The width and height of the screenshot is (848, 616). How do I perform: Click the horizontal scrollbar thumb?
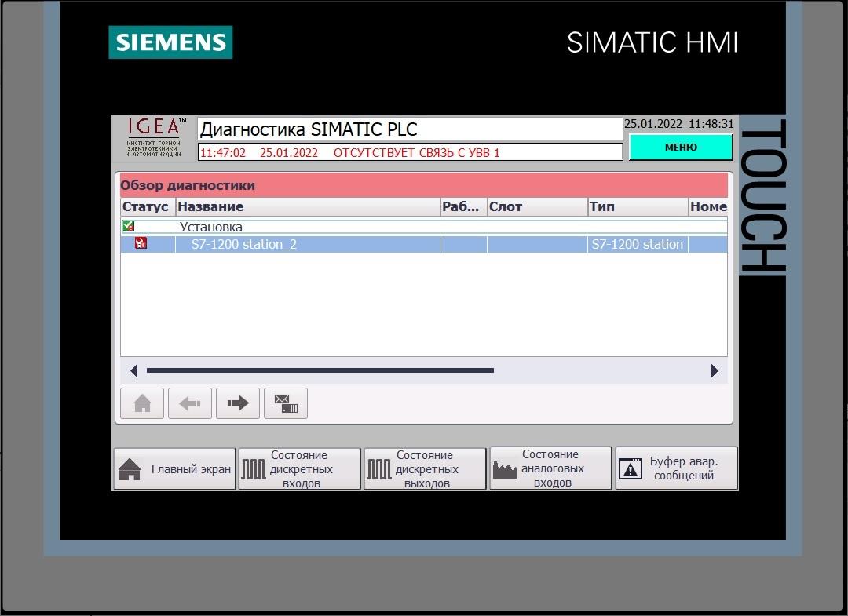(x=320, y=370)
